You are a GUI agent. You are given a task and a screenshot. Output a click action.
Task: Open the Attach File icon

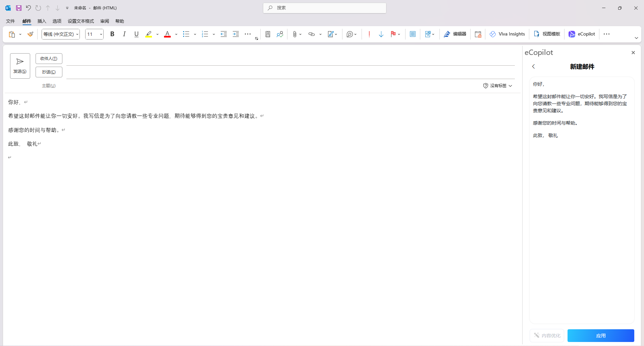(x=294, y=34)
